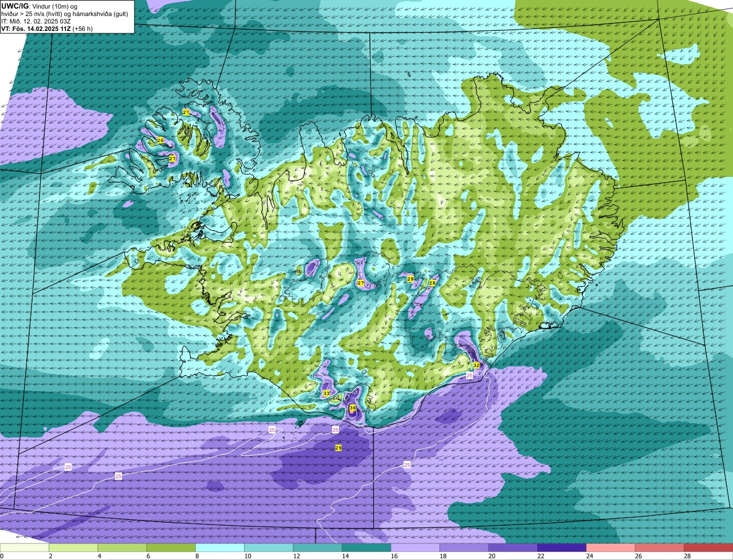Select the yellow 33 max gust label
This screenshot has width=733, height=560.
coord(326,393)
